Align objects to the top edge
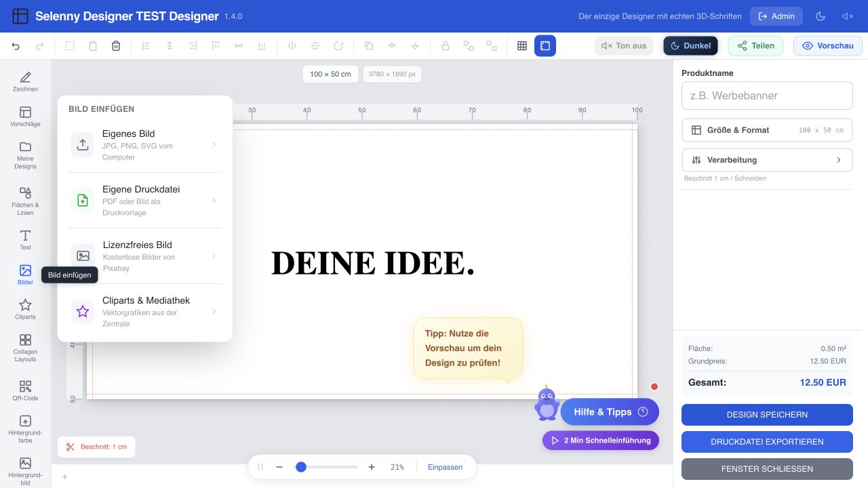This screenshot has height=488, width=868. pyautogui.click(x=216, y=46)
